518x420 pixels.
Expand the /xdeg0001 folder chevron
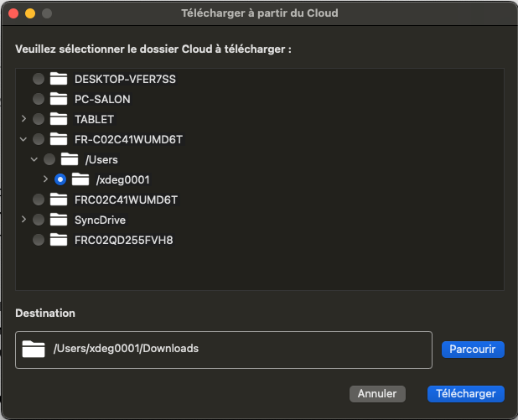pos(46,179)
